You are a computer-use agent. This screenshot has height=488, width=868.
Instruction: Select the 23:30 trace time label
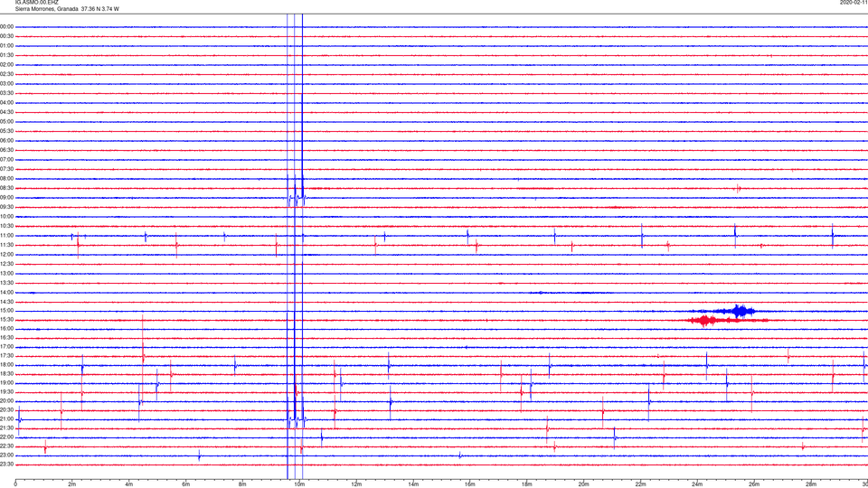7,465
